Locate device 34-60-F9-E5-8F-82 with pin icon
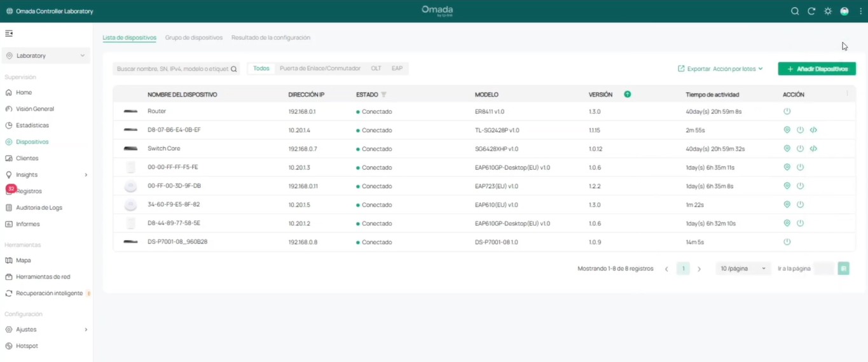 tap(787, 204)
